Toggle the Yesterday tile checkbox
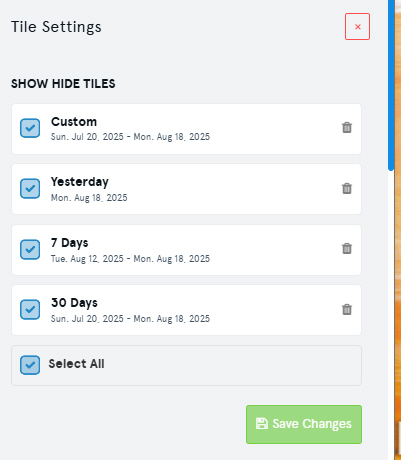This screenshot has height=460, width=401. pos(30,189)
